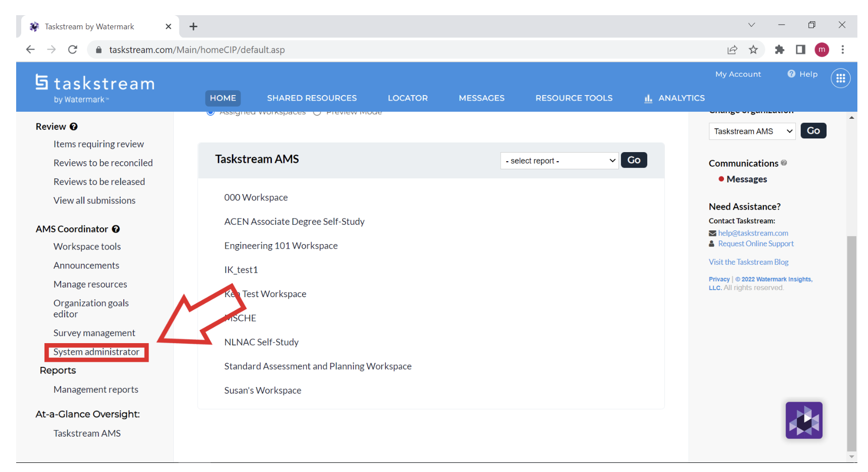868x472 pixels.
Task: Open Taskstream AMS under At-a-Glance Oversight
Action: coord(87,434)
